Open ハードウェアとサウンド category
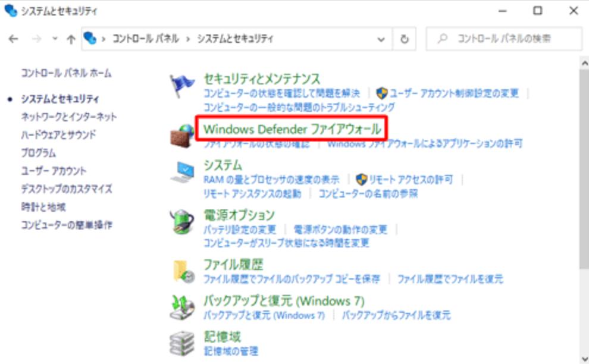The width and height of the screenshot is (589, 364). tap(58, 134)
